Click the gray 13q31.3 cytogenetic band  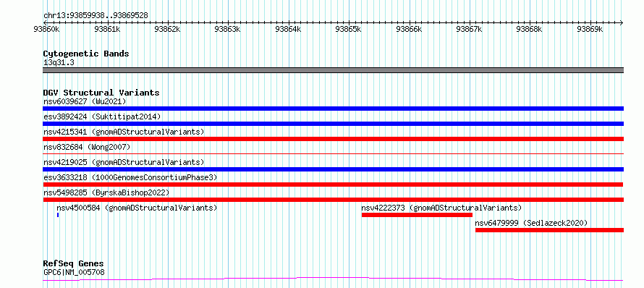tap(333, 70)
